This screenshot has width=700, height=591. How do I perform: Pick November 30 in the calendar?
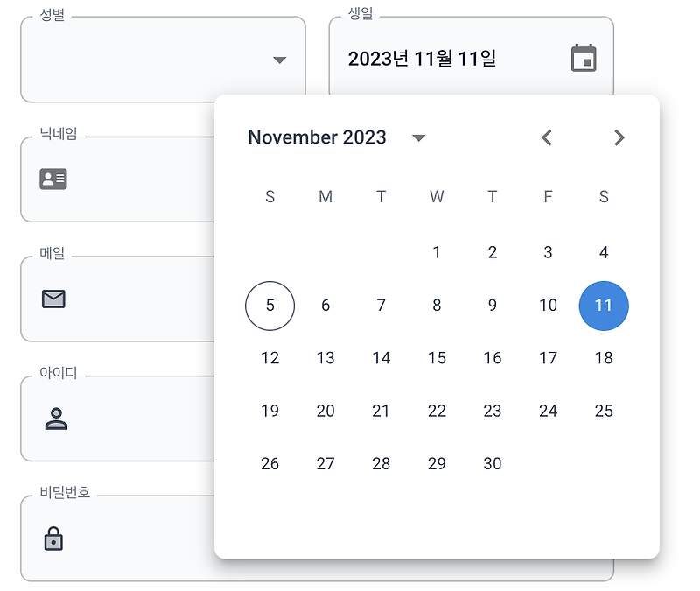point(493,463)
